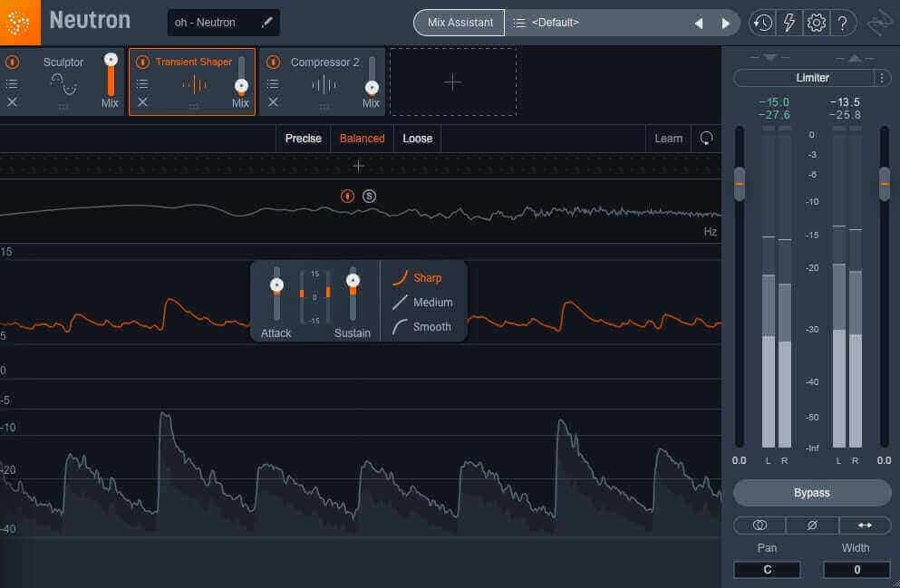
Task: Click the iZotope Neutron logo icon
Action: [x=20, y=23]
